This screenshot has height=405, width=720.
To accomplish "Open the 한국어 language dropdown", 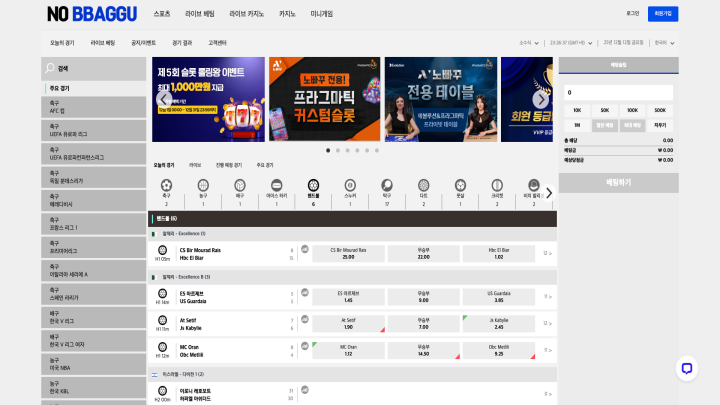I will (x=662, y=43).
